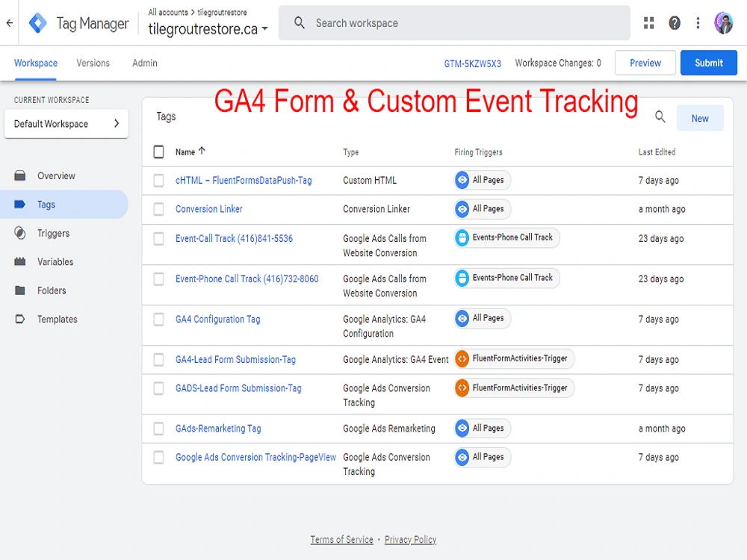Click the Variables sidebar icon
Image resolution: width=747 pixels, height=560 pixels.
tap(20, 261)
